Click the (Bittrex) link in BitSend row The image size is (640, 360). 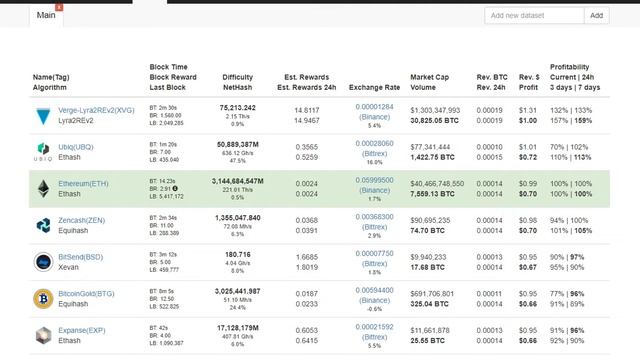click(x=374, y=264)
